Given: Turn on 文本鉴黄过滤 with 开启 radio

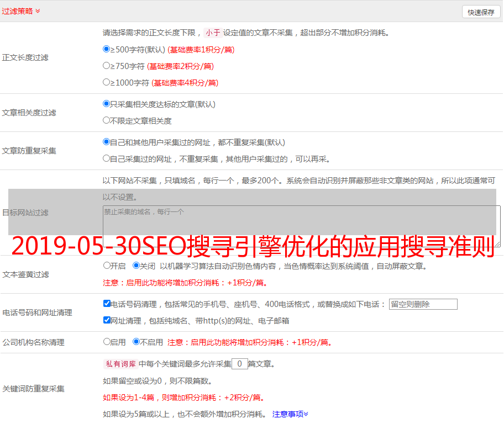Looking at the screenshot, I should (x=107, y=266).
